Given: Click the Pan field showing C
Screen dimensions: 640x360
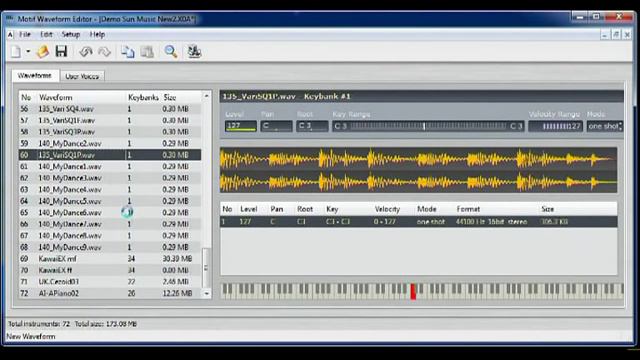Looking at the screenshot, I should click(276, 126).
